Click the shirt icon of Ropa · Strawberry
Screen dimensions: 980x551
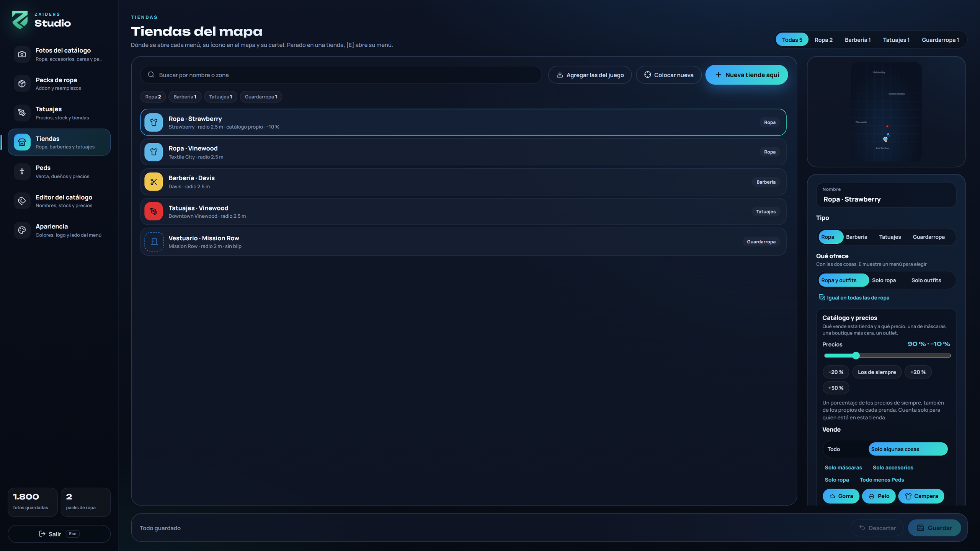[x=154, y=122]
